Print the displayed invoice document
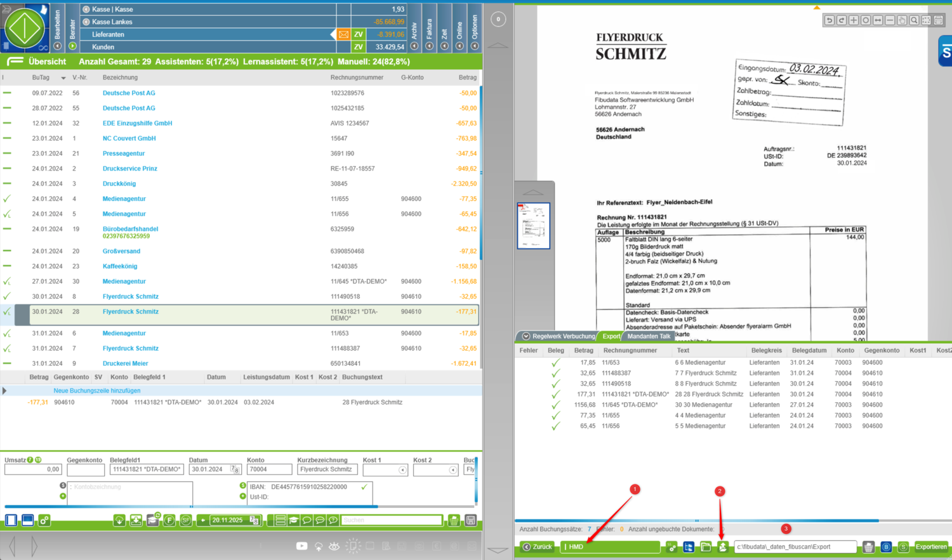This screenshot has width=952, height=560. point(938,20)
